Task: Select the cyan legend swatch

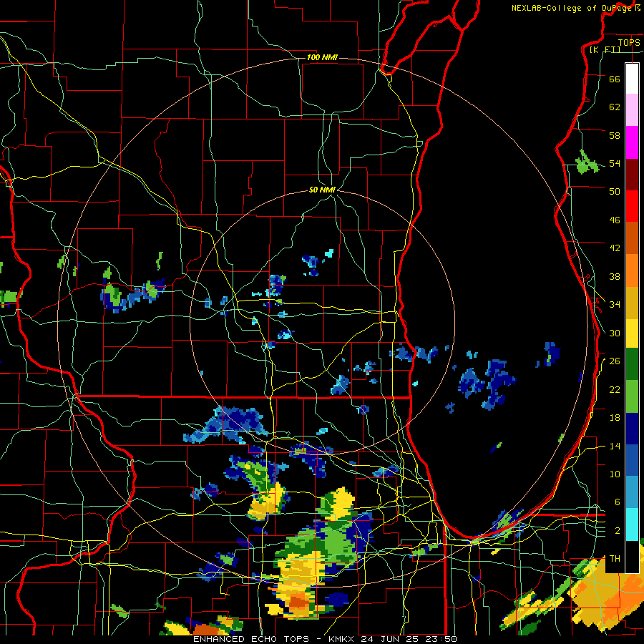Action: click(x=632, y=525)
